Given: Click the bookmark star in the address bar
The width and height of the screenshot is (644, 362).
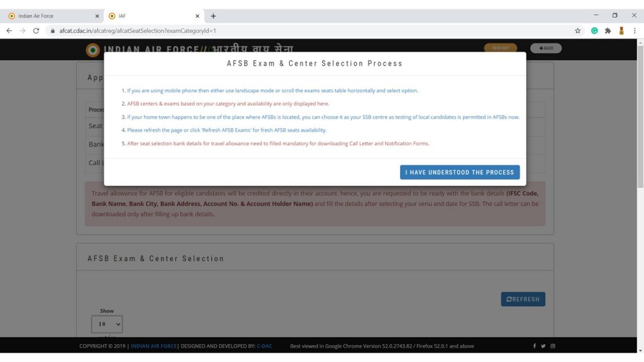Looking at the screenshot, I should coord(577,30).
